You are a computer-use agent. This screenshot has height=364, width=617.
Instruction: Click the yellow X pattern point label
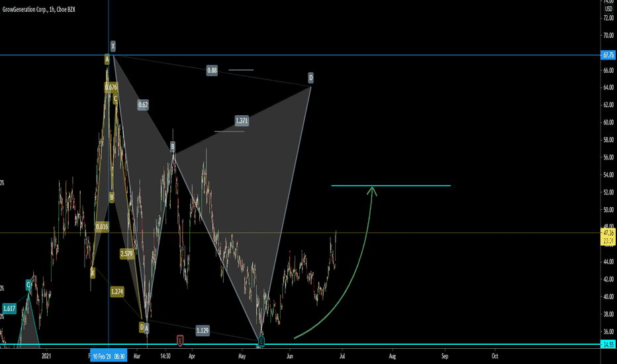click(x=93, y=273)
